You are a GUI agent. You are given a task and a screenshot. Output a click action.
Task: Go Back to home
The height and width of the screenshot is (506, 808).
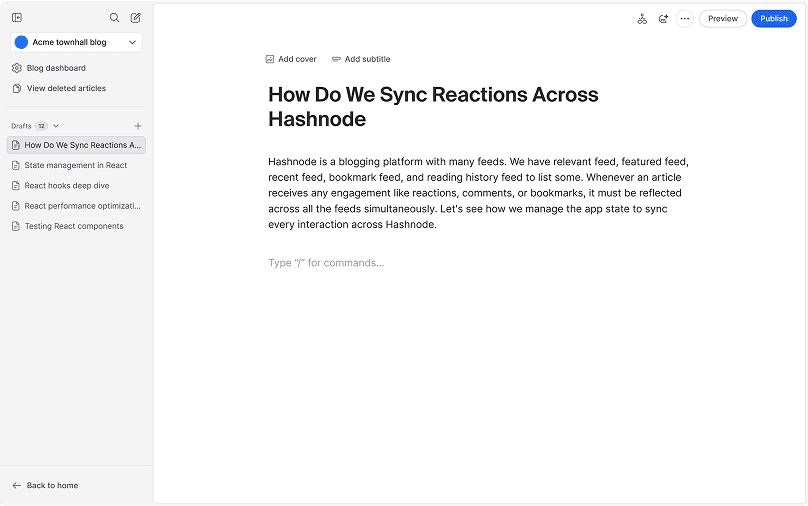pyautogui.click(x=45, y=485)
